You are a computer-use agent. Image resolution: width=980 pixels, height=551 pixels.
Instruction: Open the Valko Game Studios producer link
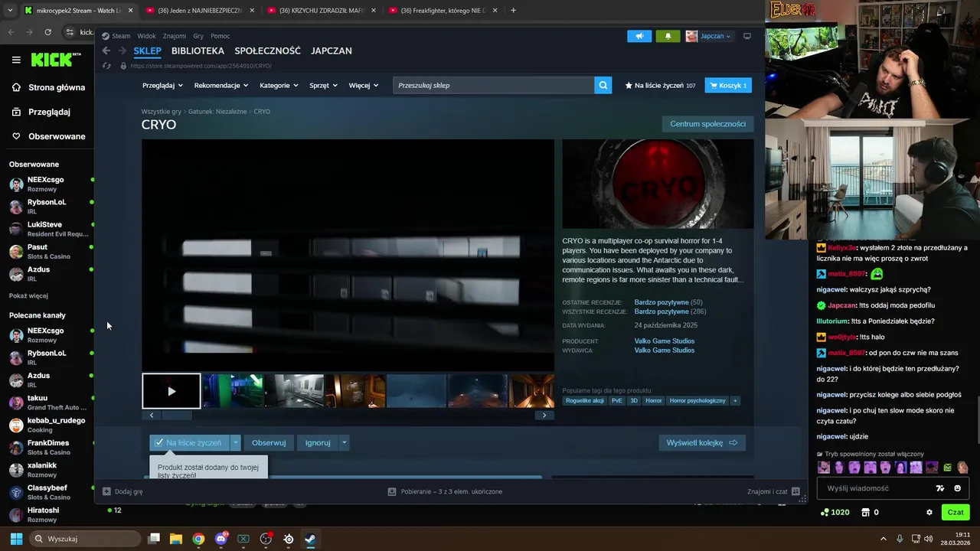tap(664, 341)
